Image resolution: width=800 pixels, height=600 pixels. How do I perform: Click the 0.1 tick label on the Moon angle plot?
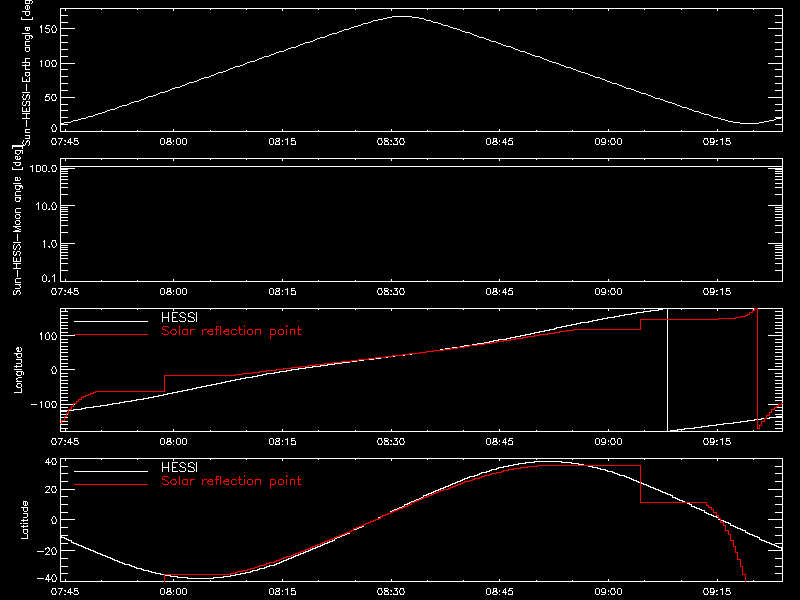pyautogui.click(x=49, y=278)
